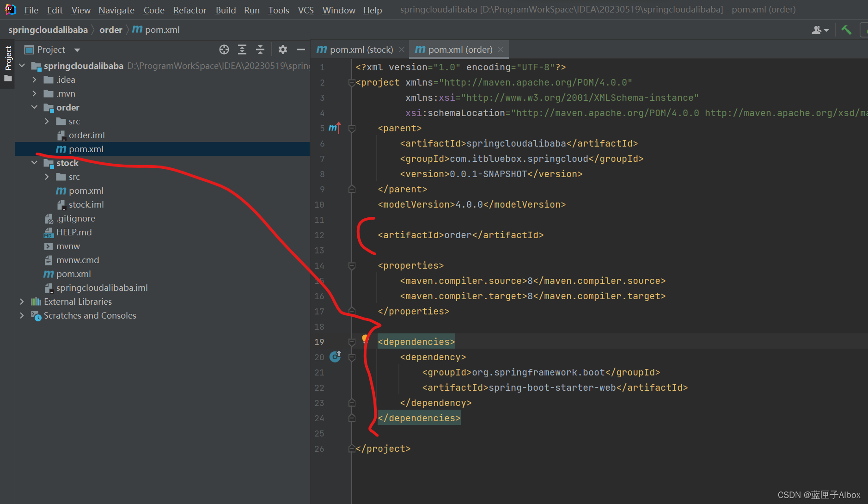
Task: Click the lightbulb intention icon on line 19
Action: (365, 338)
